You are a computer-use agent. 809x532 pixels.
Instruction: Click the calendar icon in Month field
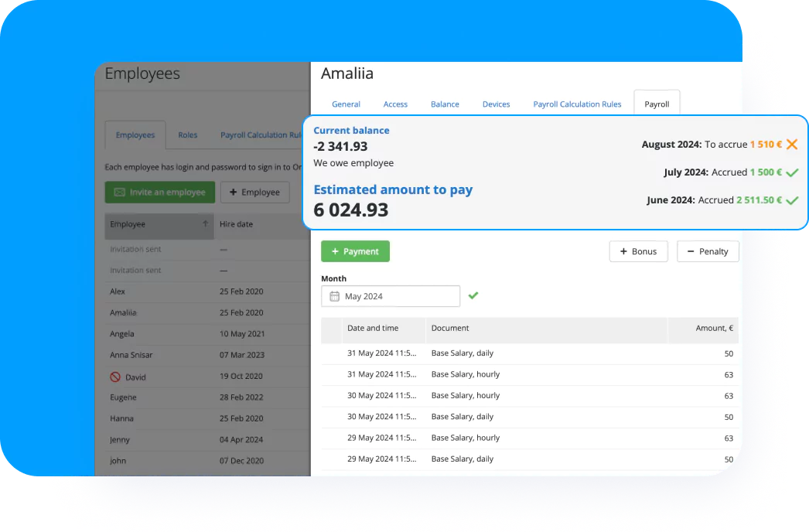pyautogui.click(x=334, y=296)
